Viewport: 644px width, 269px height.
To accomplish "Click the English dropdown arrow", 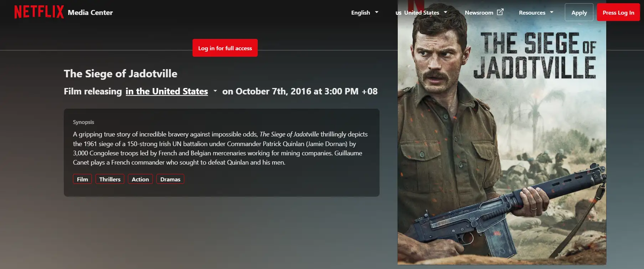I will 377,12.
